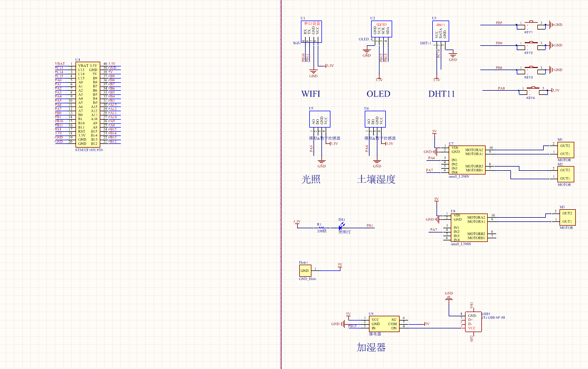
Task: Select the STM32F103C8T6 chip body U4
Action: 88,104
